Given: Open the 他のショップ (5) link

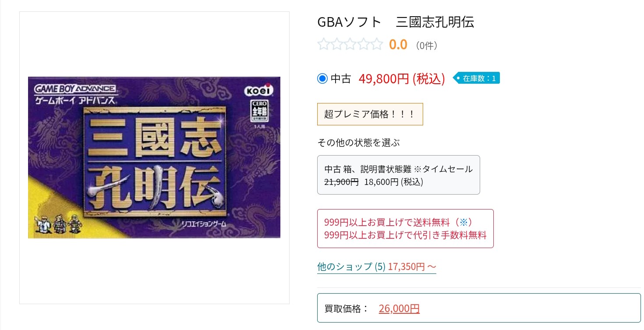Looking at the screenshot, I should click(376, 266).
